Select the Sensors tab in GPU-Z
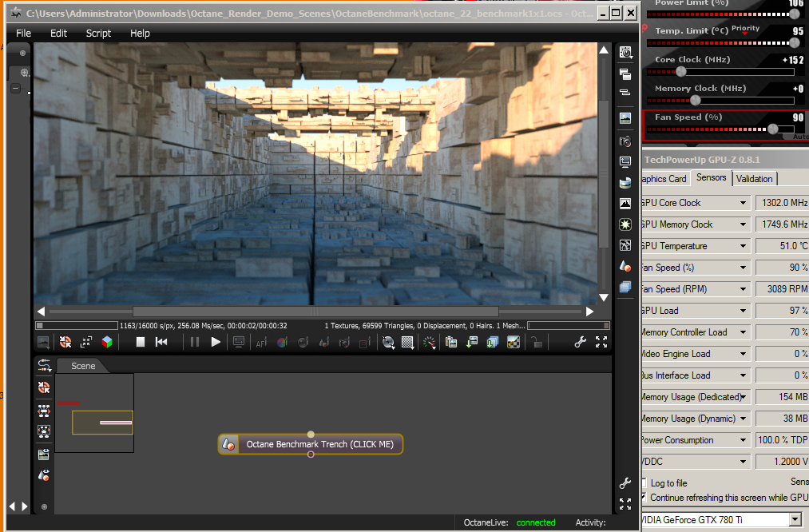 711,177
